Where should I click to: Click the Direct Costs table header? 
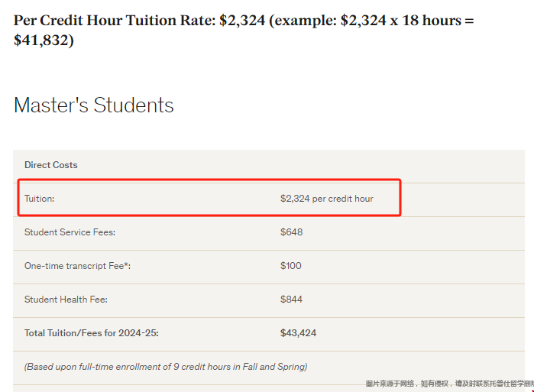coord(51,165)
